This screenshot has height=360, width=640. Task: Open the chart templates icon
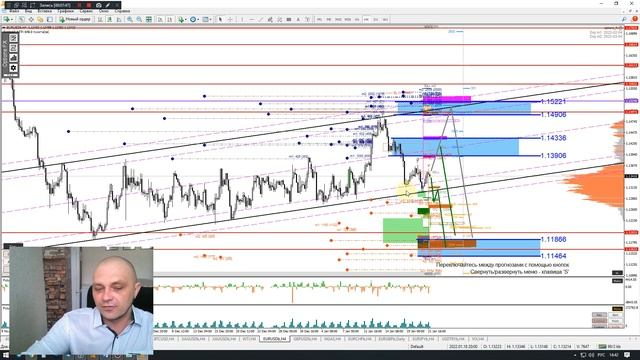[x=205, y=19]
